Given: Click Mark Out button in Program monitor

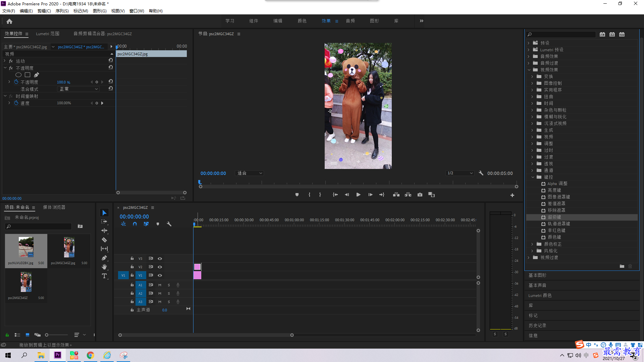Looking at the screenshot, I should (x=320, y=195).
